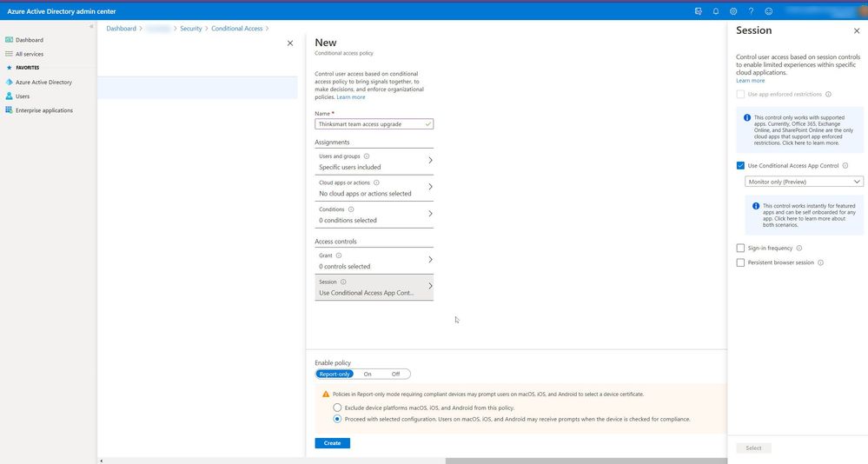The height and width of the screenshot is (464, 868).
Task: Close the left blade with X
Action: coord(290,43)
